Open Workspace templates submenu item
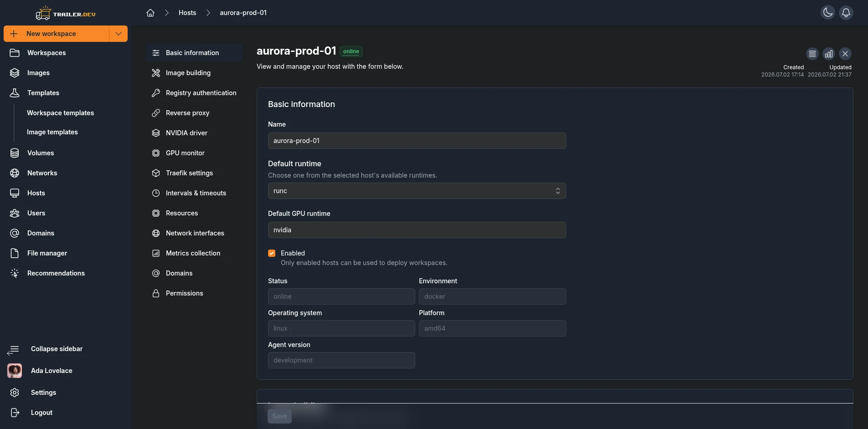Viewport: 868px width, 429px height. [60, 113]
